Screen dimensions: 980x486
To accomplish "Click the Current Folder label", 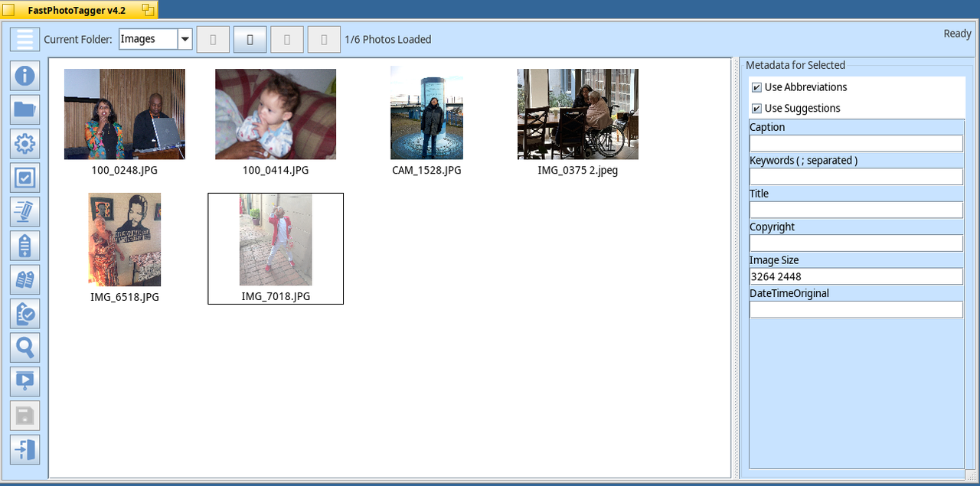I will 78,40.
